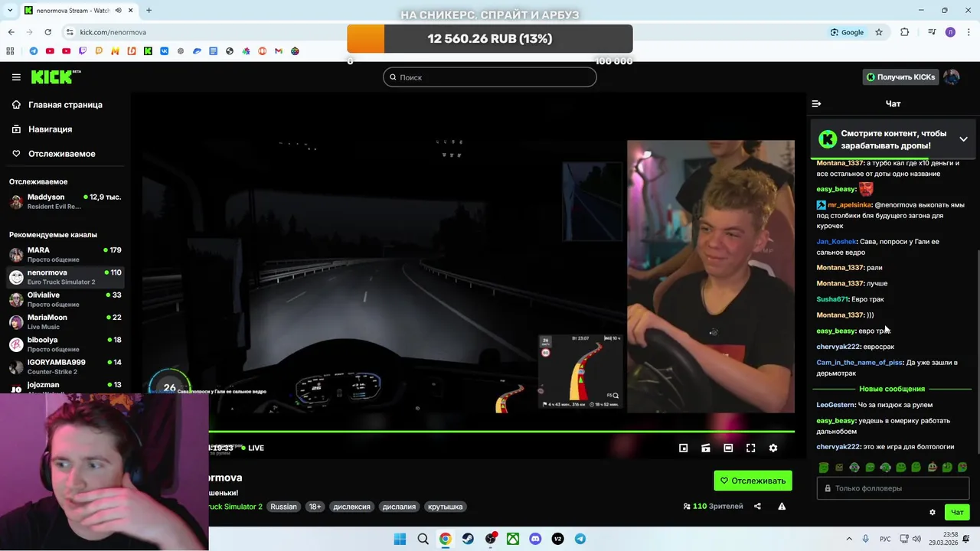Open Maddyson channel in followed list

[x=65, y=201]
